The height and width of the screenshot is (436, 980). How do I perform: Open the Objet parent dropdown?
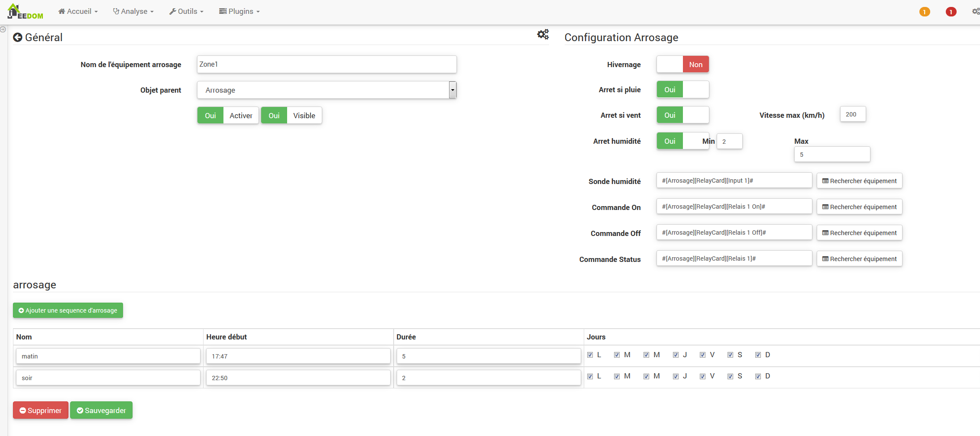pos(327,90)
